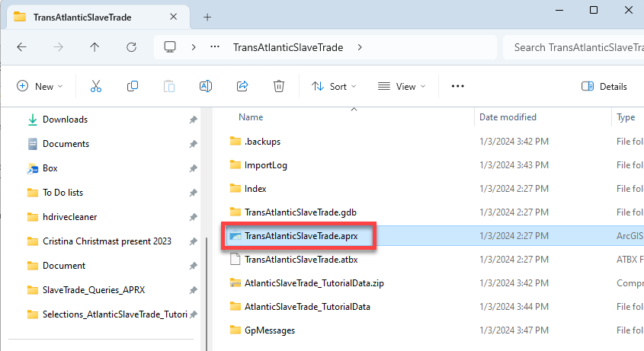644x351 pixels.
Task: Click the Search TransAtlanticSlaveTrade field
Action: pyautogui.click(x=575, y=47)
